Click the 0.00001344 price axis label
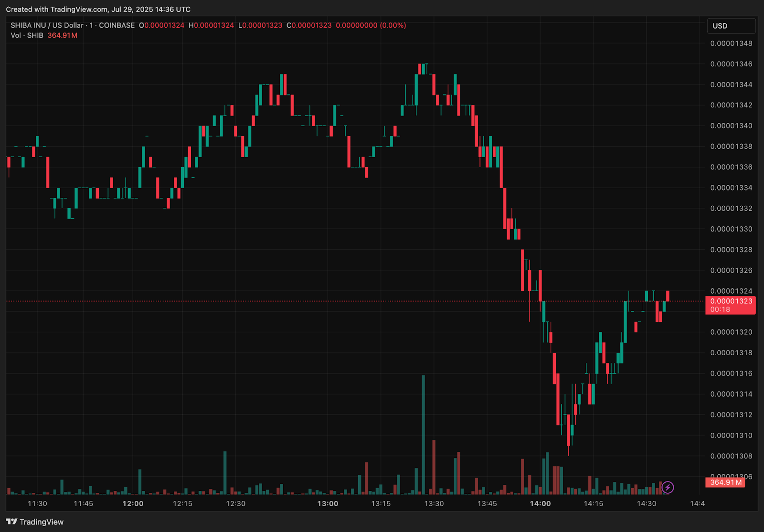Viewport: 764px width, 532px height. pos(731,85)
